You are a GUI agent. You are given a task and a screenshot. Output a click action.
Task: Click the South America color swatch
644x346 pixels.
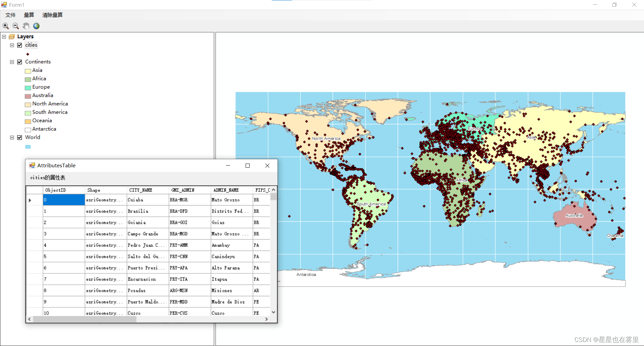(28, 113)
